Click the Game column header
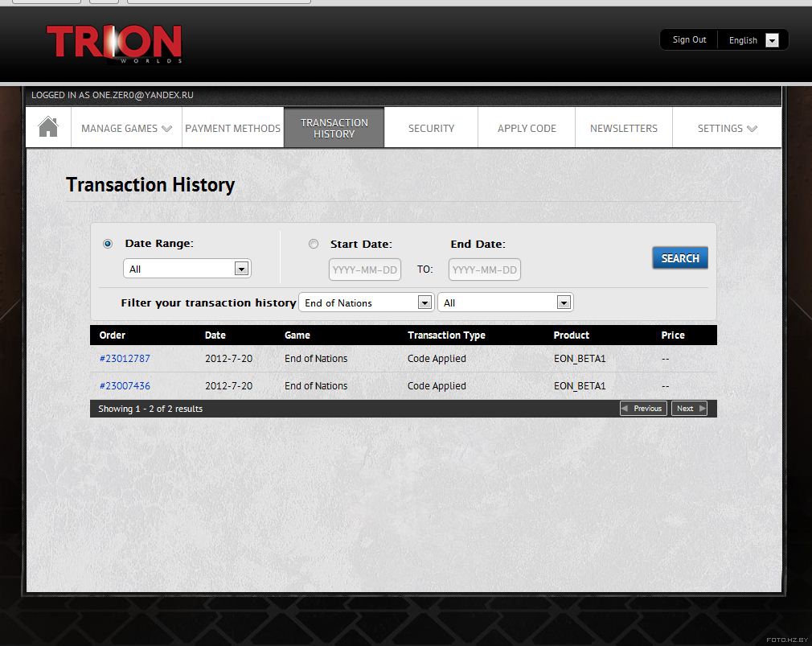Viewport: 812px width, 646px height. [x=297, y=335]
